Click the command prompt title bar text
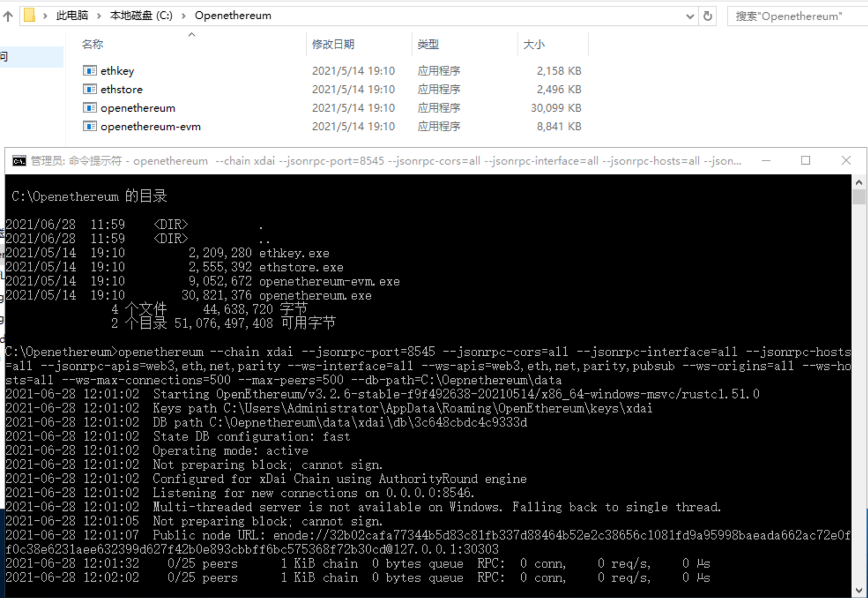The width and height of the screenshot is (868, 598). click(386, 161)
